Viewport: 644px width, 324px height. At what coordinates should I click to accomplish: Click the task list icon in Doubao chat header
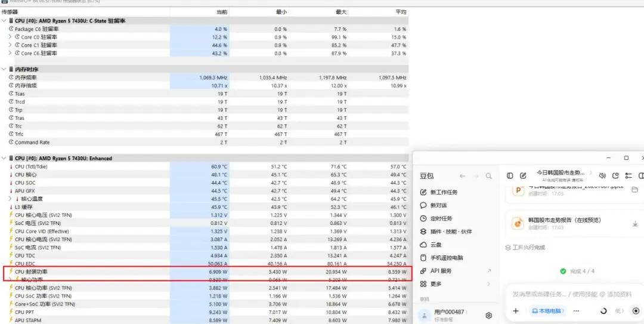628,175
